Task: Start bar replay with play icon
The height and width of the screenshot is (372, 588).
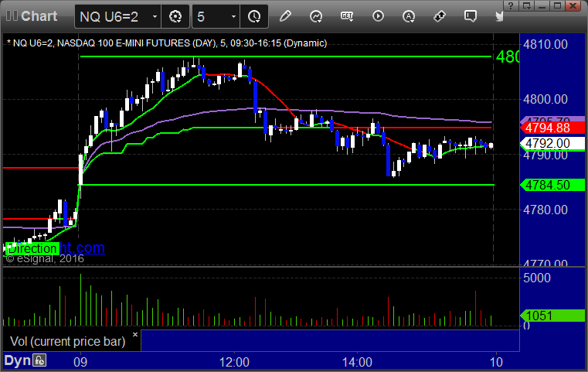Action: pos(378,16)
